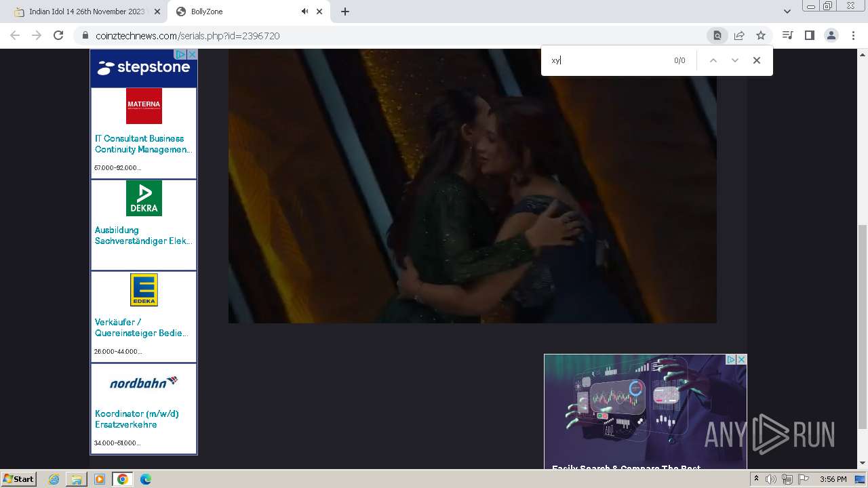The image size is (868, 488).
Task: Close the BollyZone tab
Action: tap(319, 12)
